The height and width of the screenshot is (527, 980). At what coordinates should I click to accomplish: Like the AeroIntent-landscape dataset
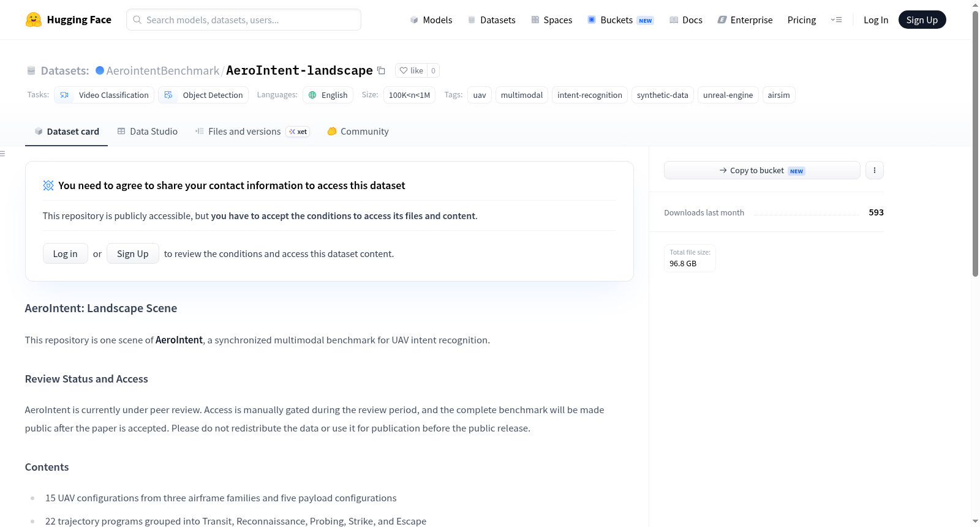[411, 70]
